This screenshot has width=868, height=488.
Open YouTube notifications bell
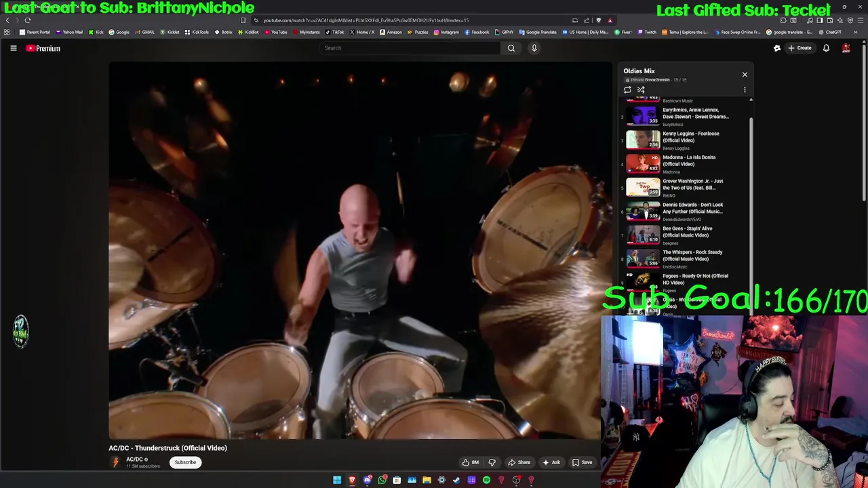(x=826, y=48)
